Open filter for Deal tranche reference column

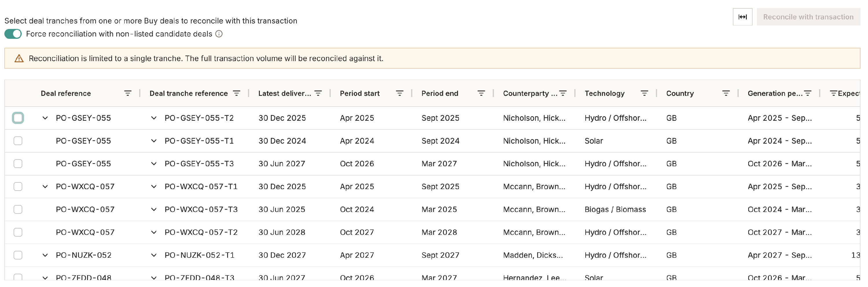[237, 94]
